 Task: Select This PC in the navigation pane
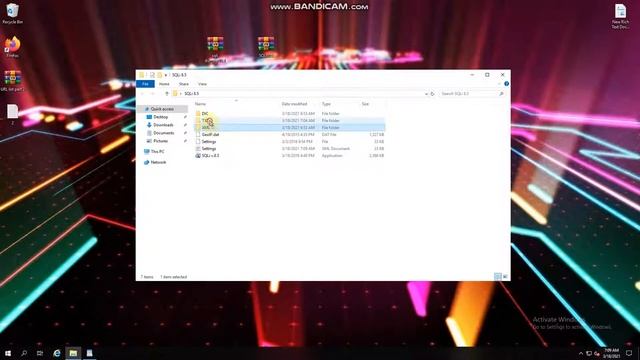(x=157, y=151)
